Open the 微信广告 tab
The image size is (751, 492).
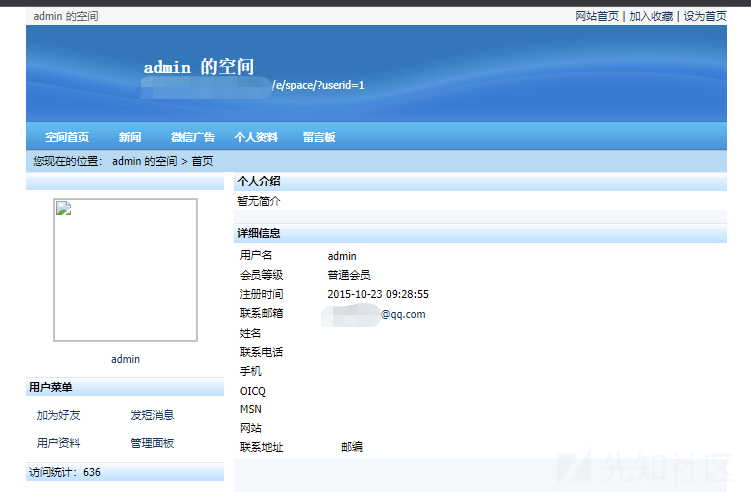[x=193, y=137]
